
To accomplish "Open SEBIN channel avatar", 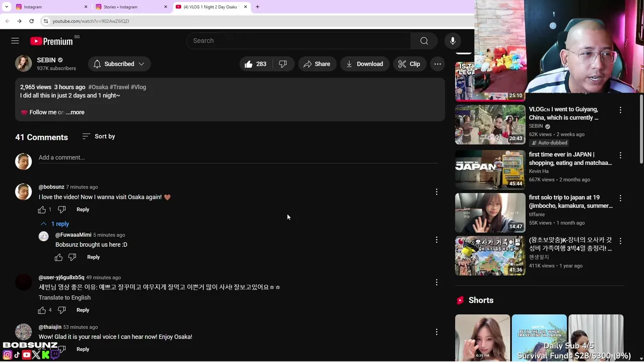I will (24, 63).
